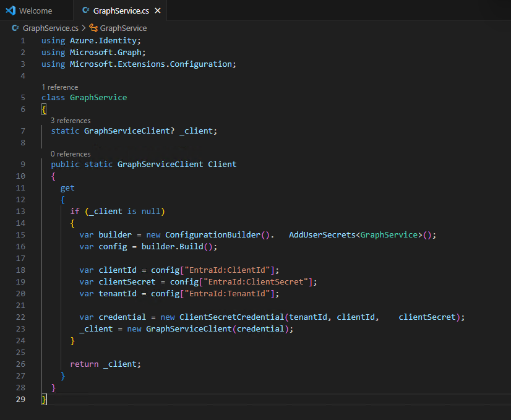
Task: Click the 'Client' property name on line 9
Action: pos(222,164)
